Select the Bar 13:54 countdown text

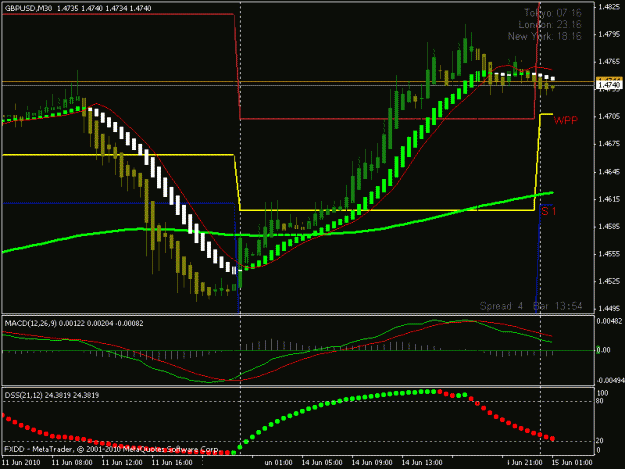[x=558, y=306]
